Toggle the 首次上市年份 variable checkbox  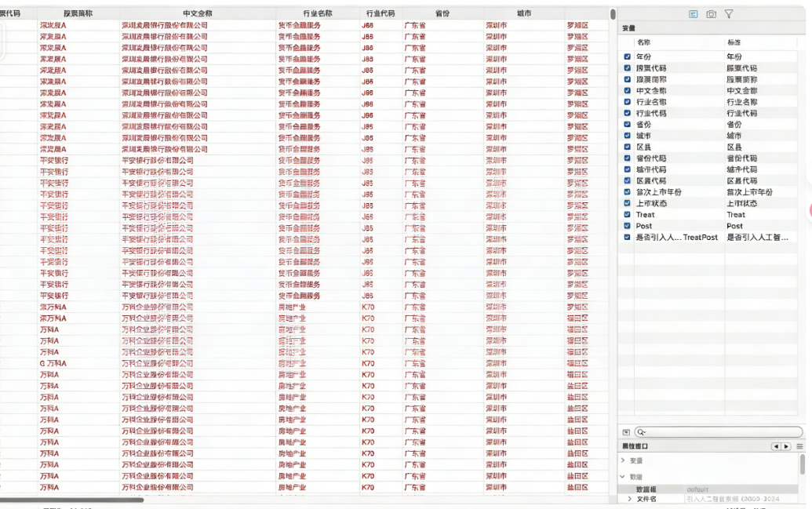627,191
